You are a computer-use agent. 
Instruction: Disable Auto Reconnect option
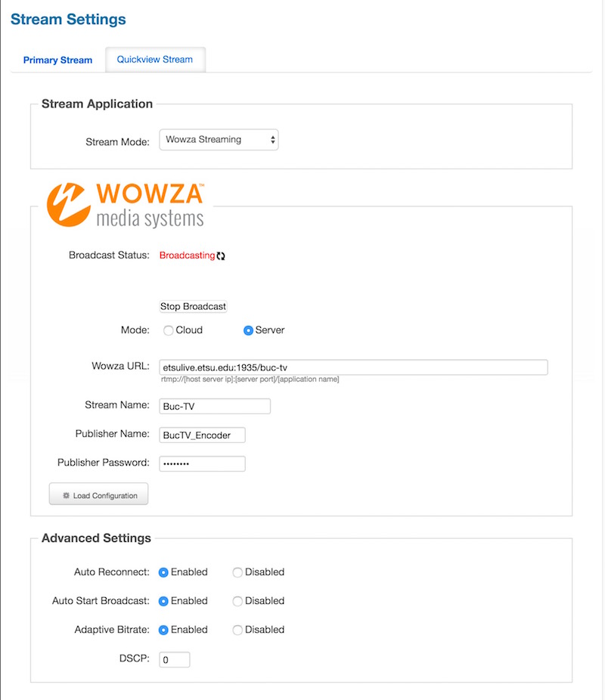click(x=237, y=572)
